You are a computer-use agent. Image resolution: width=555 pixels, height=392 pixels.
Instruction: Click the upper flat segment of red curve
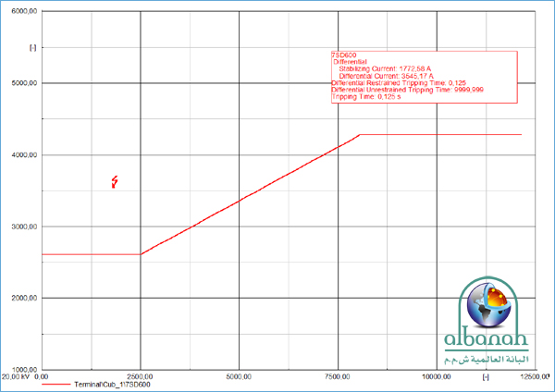[439, 135]
